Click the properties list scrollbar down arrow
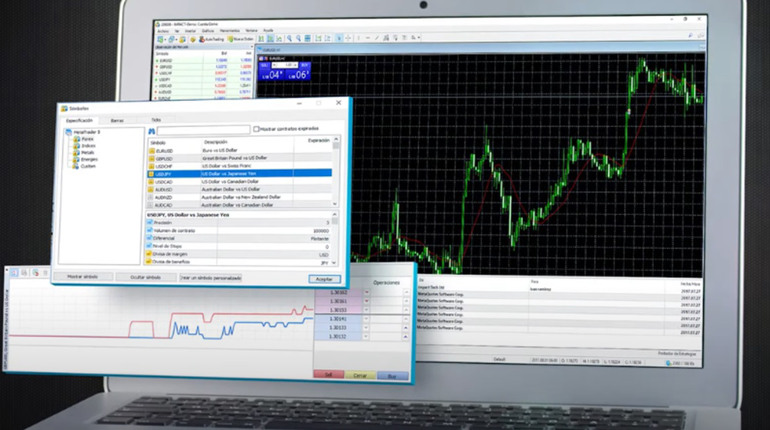770x430 pixels. pos(334,263)
